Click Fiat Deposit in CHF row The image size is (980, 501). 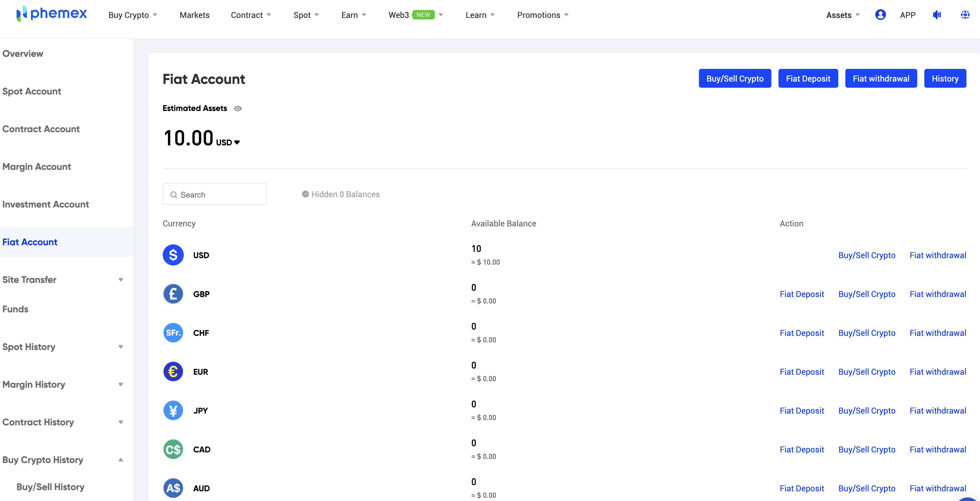(x=801, y=333)
